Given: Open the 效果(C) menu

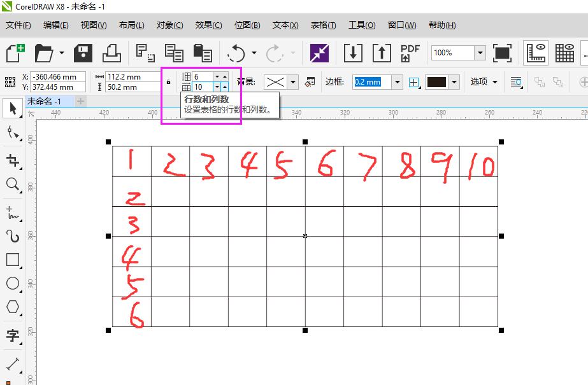Looking at the screenshot, I should tap(208, 25).
